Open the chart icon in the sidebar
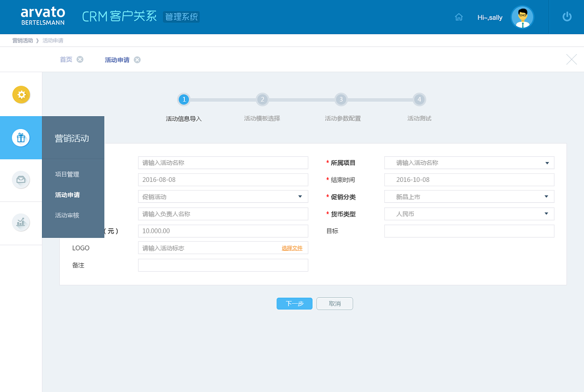 (21, 222)
